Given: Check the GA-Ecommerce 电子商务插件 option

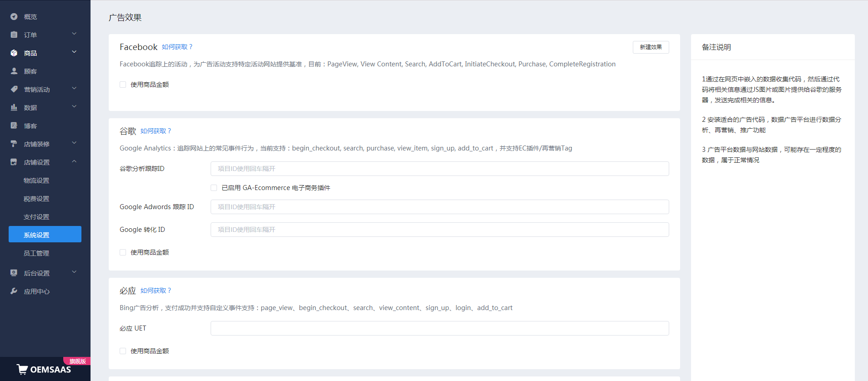Looking at the screenshot, I should click(x=214, y=188).
